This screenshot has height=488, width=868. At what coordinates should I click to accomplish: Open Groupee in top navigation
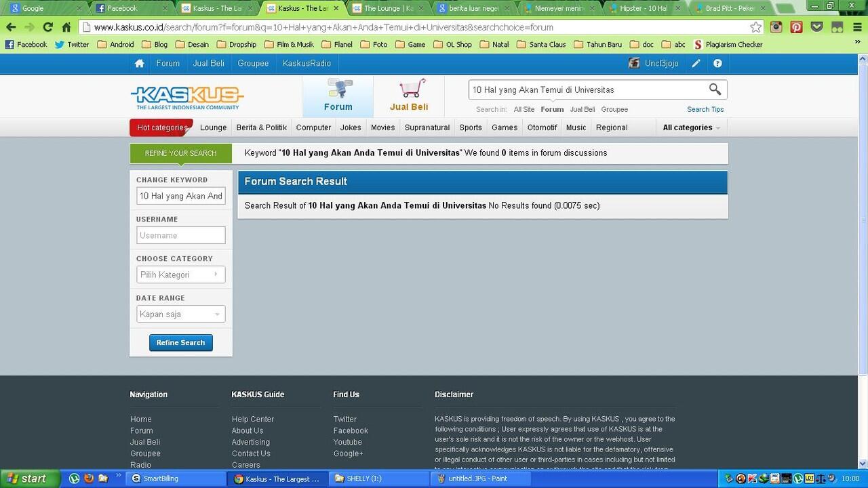click(253, 63)
